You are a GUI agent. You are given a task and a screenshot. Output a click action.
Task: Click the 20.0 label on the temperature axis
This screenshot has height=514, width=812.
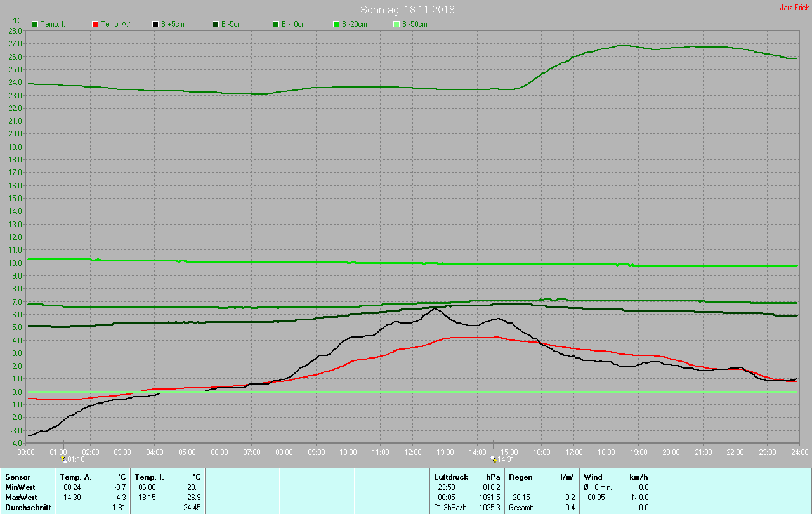16,134
